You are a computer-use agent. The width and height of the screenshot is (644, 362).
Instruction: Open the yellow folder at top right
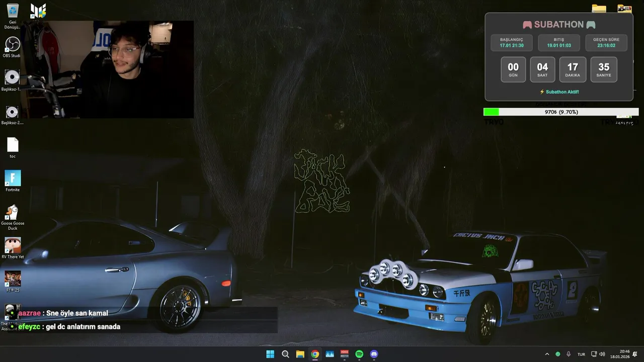(x=599, y=9)
